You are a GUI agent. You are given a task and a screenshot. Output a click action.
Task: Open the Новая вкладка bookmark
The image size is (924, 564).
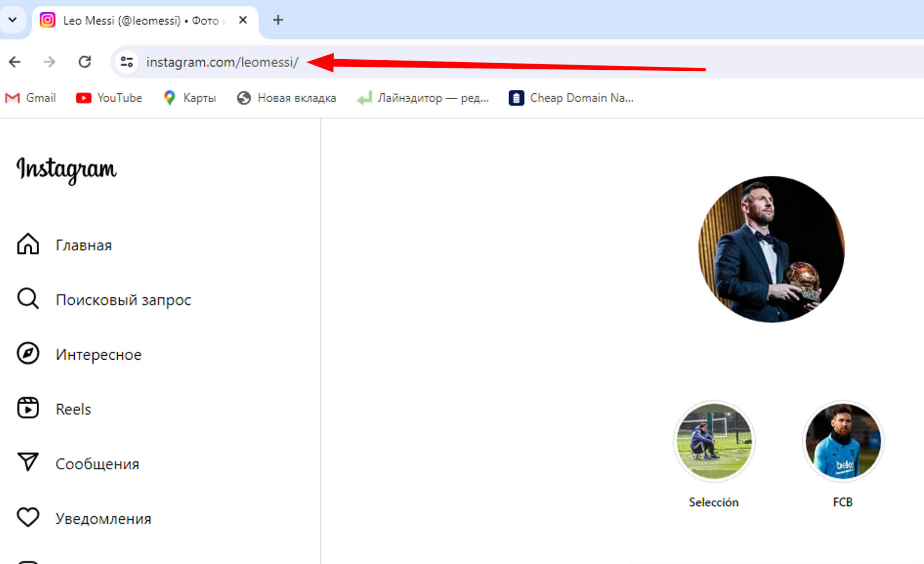click(287, 98)
